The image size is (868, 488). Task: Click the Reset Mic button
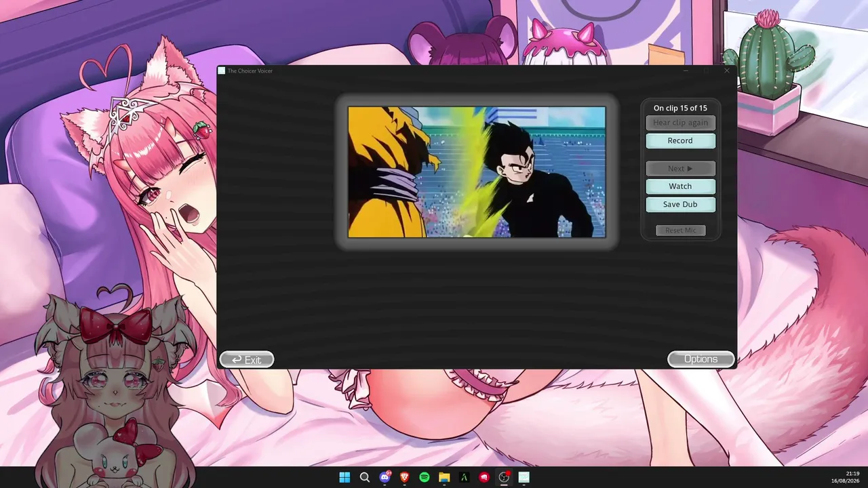tap(680, 230)
